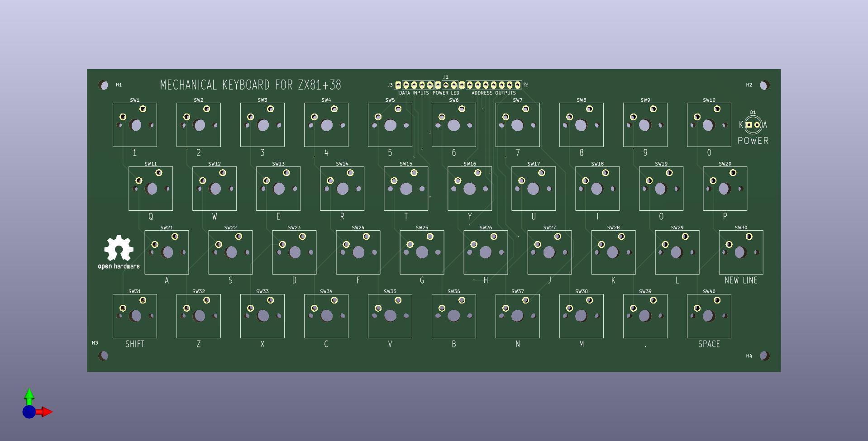Select the SW11 Q key switch
868x441 pixels.
coord(151,189)
